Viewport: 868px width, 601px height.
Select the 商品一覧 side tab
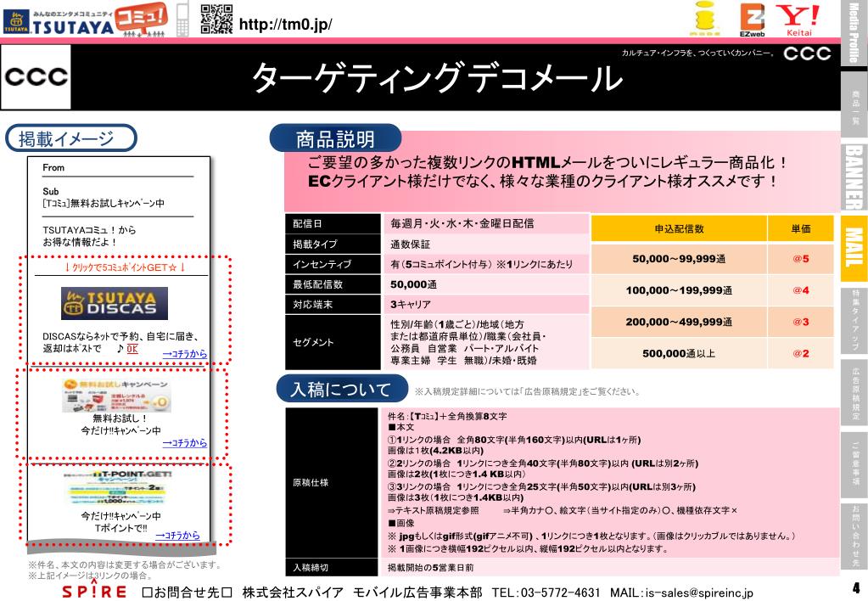pyautogui.click(x=854, y=104)
